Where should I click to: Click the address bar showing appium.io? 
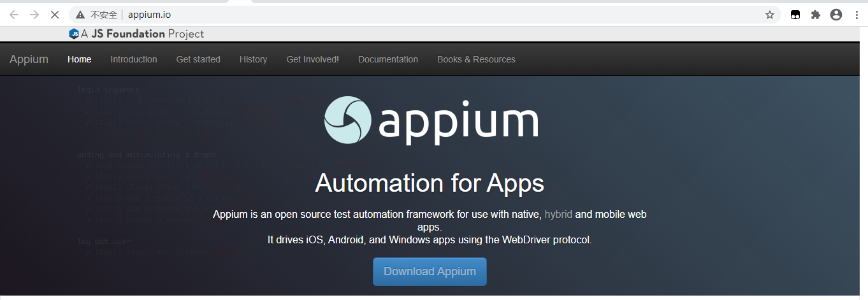(x=424, y=15)
